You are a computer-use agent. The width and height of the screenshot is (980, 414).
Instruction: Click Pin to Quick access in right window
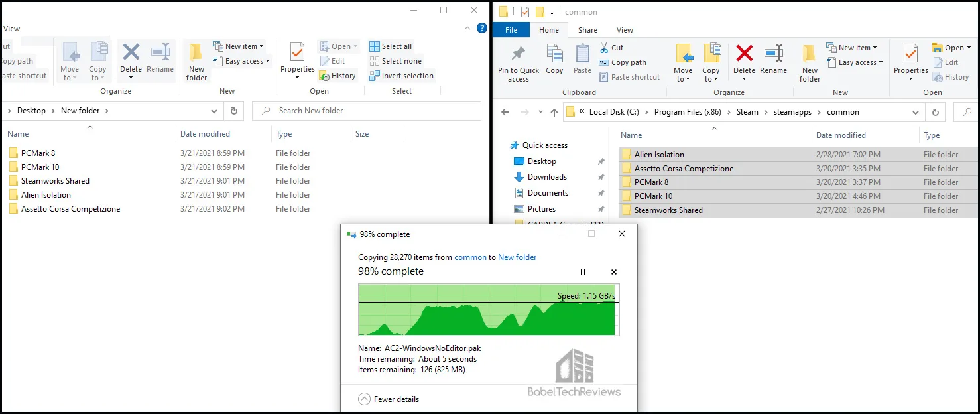click(x=519, y=63)
